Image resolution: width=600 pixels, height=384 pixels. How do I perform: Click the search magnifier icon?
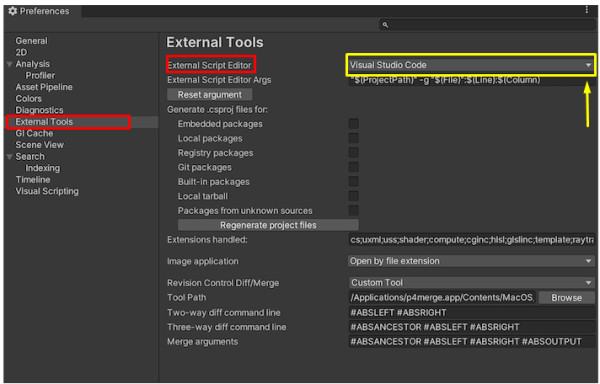pos(385,25)
